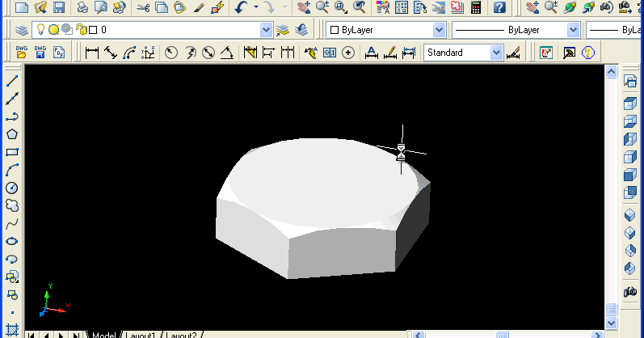644x338 pixels.
Task: Click the PDF export icon
Action: [x=59, y=53]
